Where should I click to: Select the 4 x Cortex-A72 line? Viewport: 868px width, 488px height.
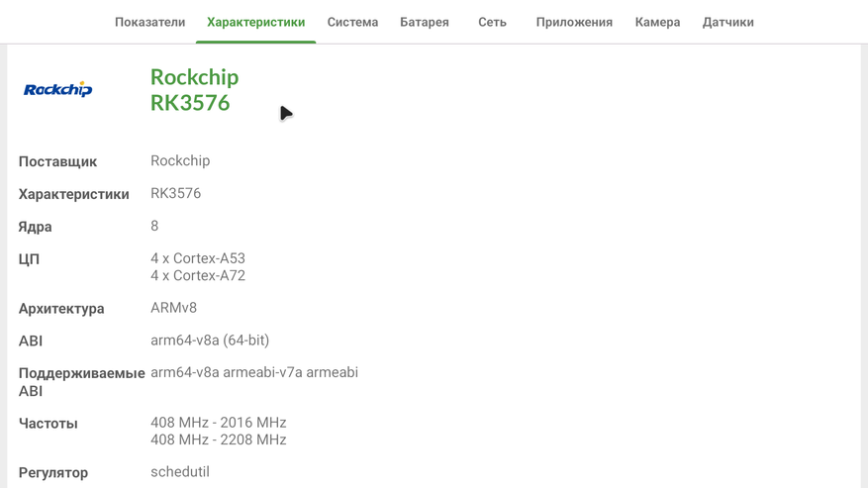[197, 276]
